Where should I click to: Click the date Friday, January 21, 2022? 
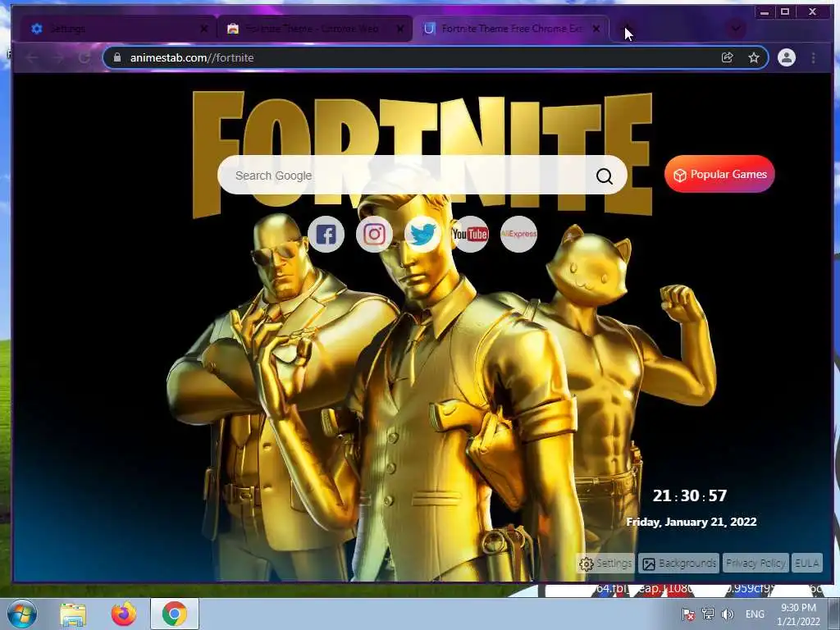click(691, 522)
